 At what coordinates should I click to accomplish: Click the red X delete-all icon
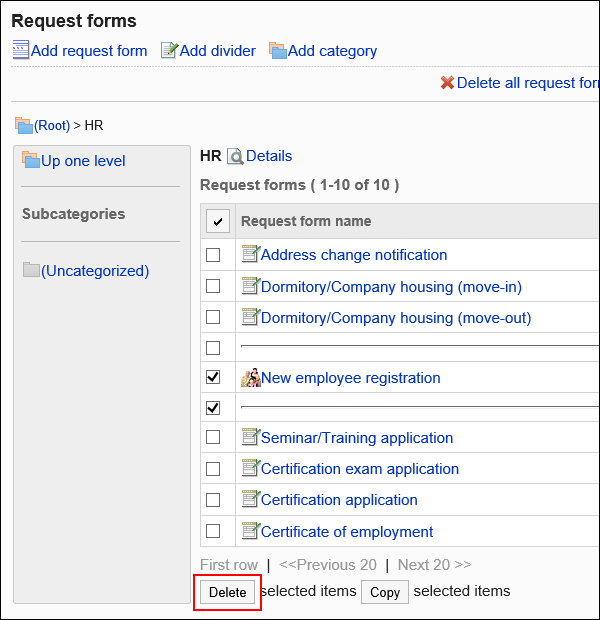pos(447,83)
